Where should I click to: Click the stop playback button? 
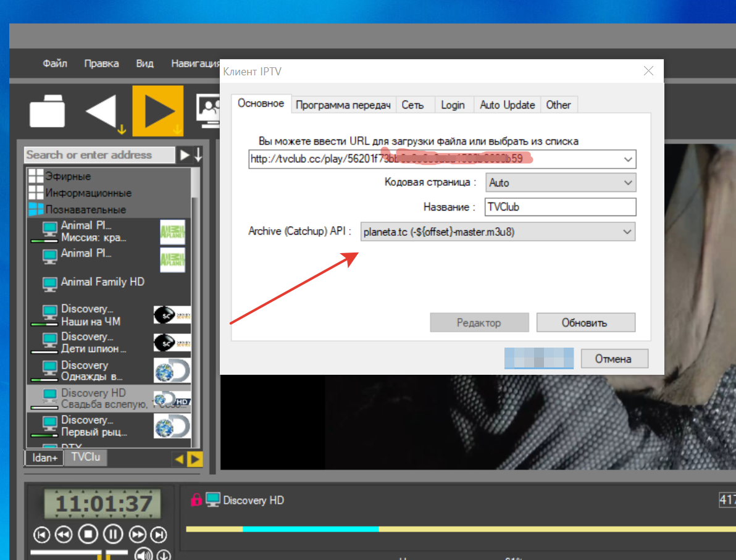88,534
